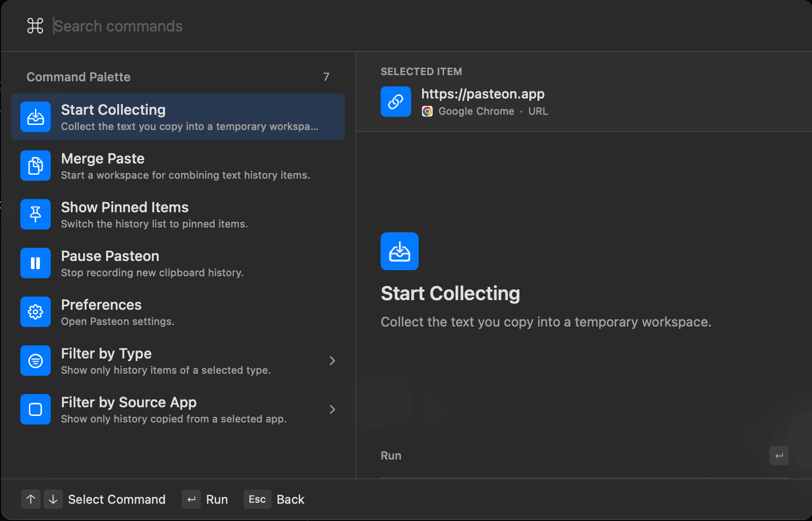Screen dimensions: 812x521
Task: Click 'Show only history copied from a selected app.'
Action: 174,419
